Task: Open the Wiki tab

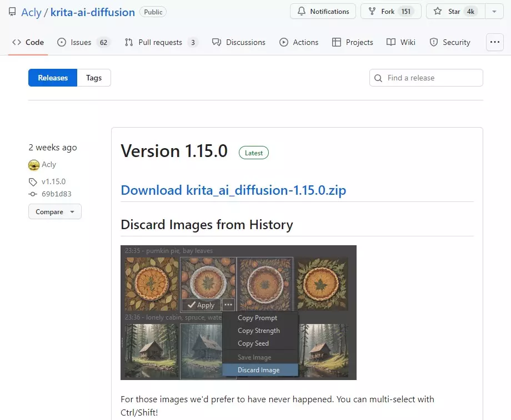Action: pos(401,42)
